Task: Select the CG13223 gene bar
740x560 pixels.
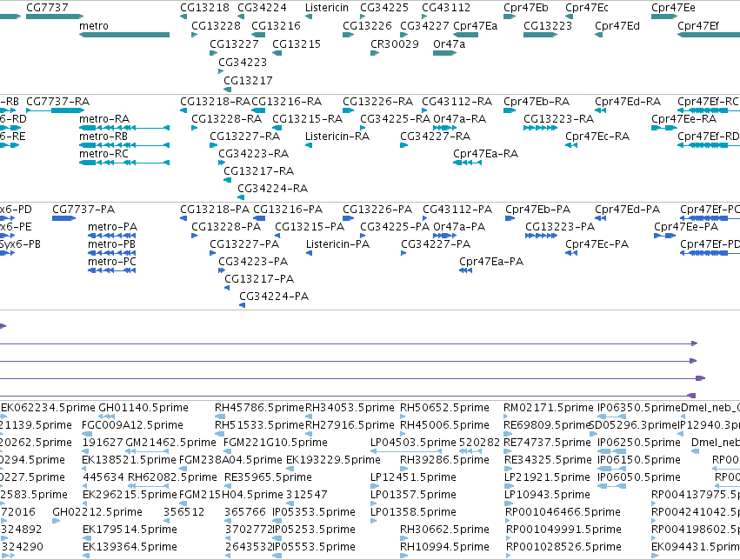Action: tap(540, 35)
